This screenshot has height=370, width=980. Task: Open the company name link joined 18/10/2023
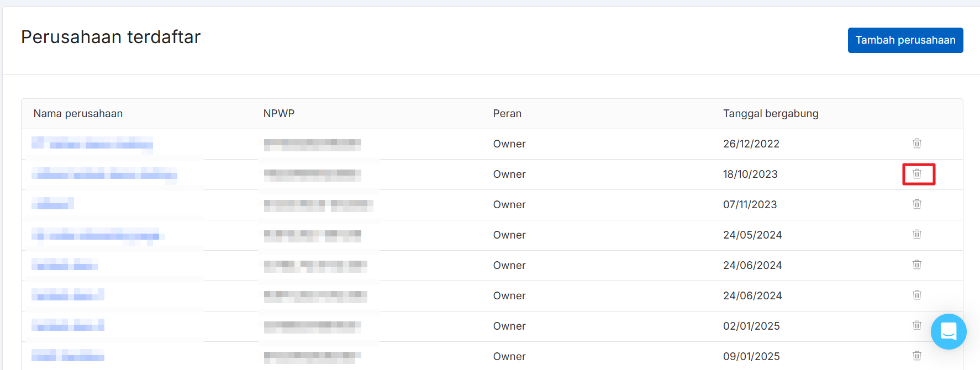104,175
